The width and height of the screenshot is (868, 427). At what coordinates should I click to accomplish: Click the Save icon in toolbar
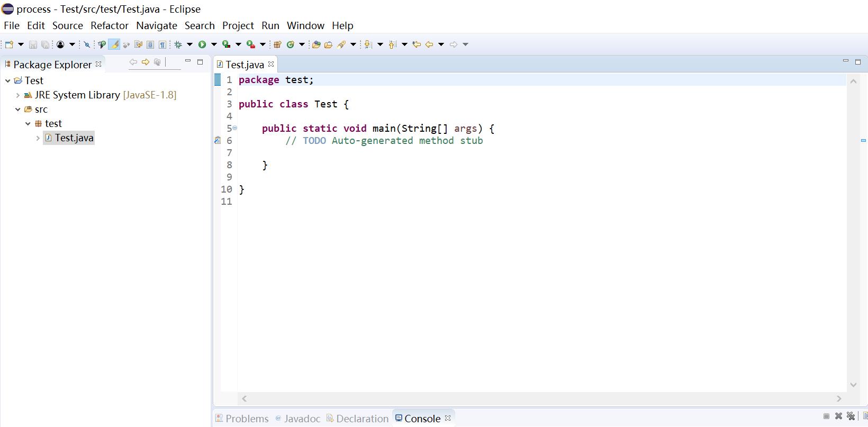[33, 44]
